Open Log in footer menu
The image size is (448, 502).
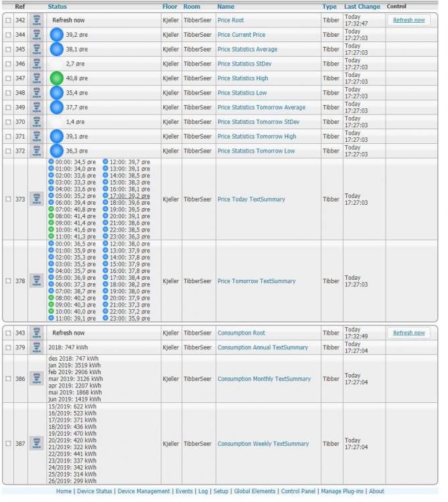(x=203, y=491)
